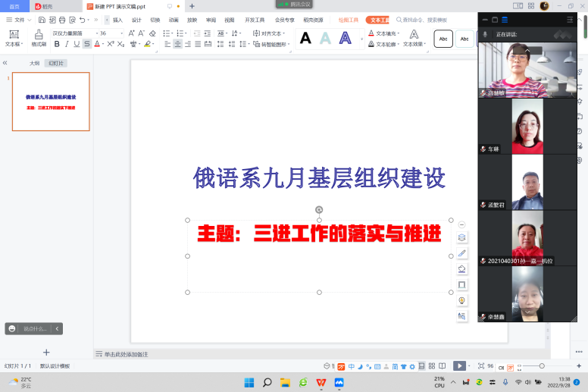Click the lightbulb smart suggestion icon
The width and height of the screenshot is (588, 392).
462,300
